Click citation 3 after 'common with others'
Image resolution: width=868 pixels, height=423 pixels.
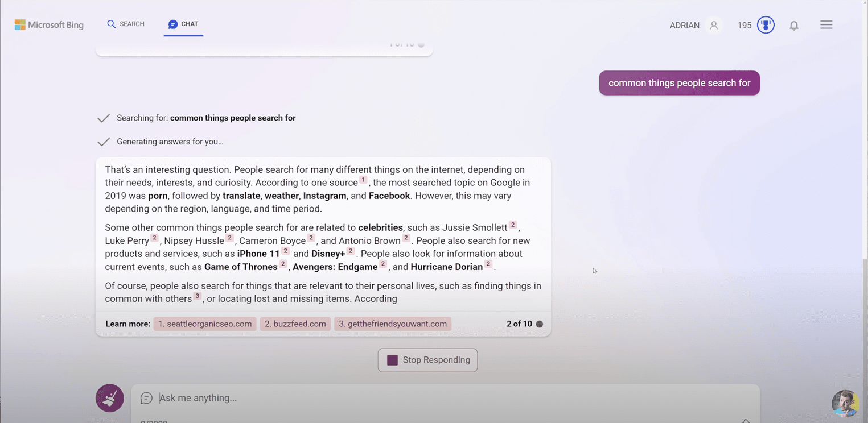tap(198, 296)
